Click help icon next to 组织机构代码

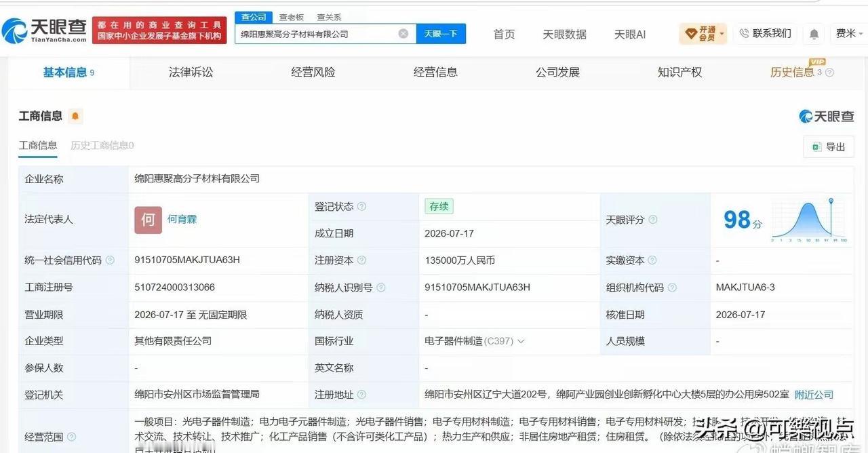[672, 288]
